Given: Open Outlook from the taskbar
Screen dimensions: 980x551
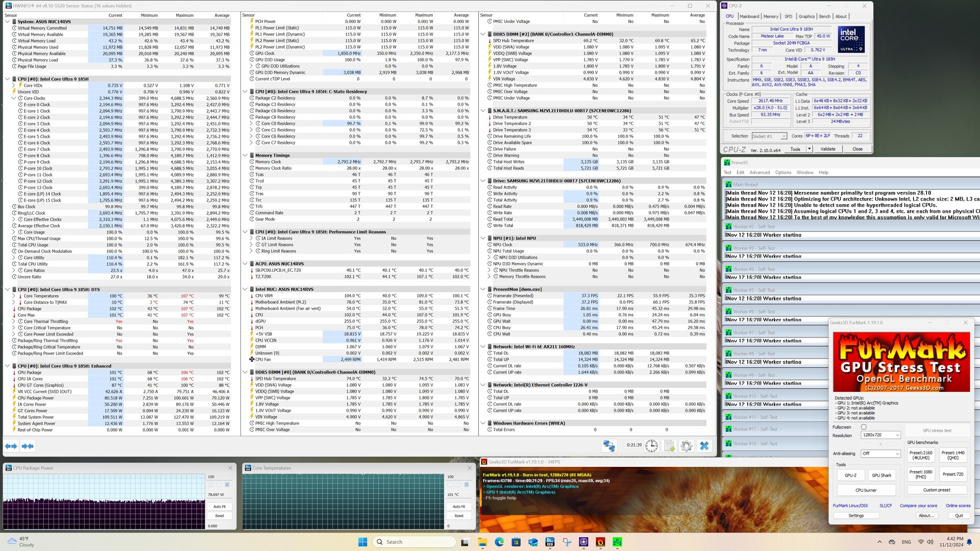Looking at the screenshot, I should pyautogui.click(x=533, y=542).
